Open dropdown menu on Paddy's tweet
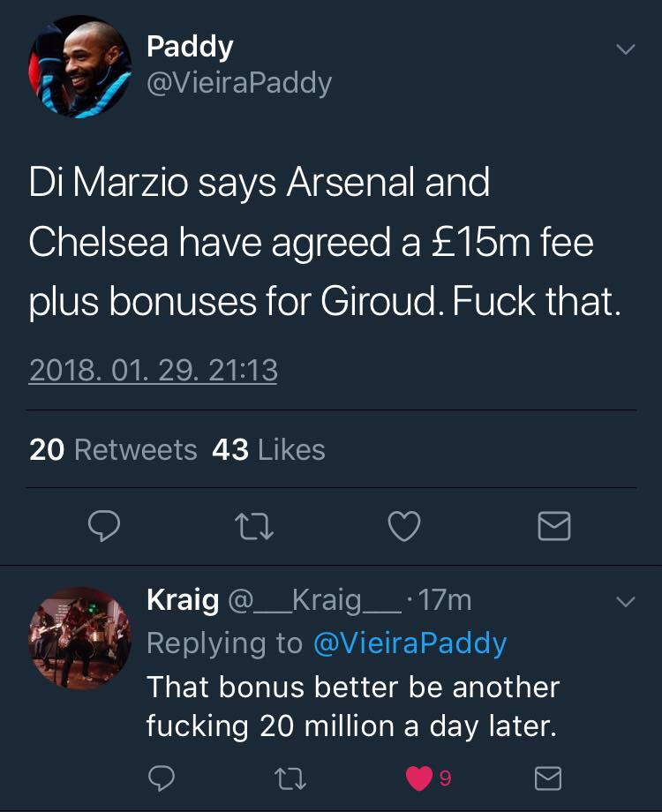The height and width of the screenshot is (812, 662). pos(625,49)
